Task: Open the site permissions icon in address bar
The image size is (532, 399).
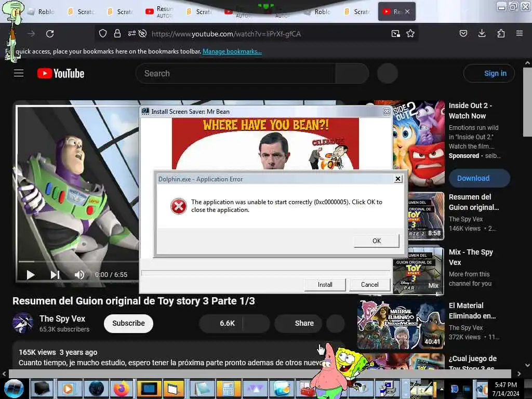Action: click(x=131, y=33)
